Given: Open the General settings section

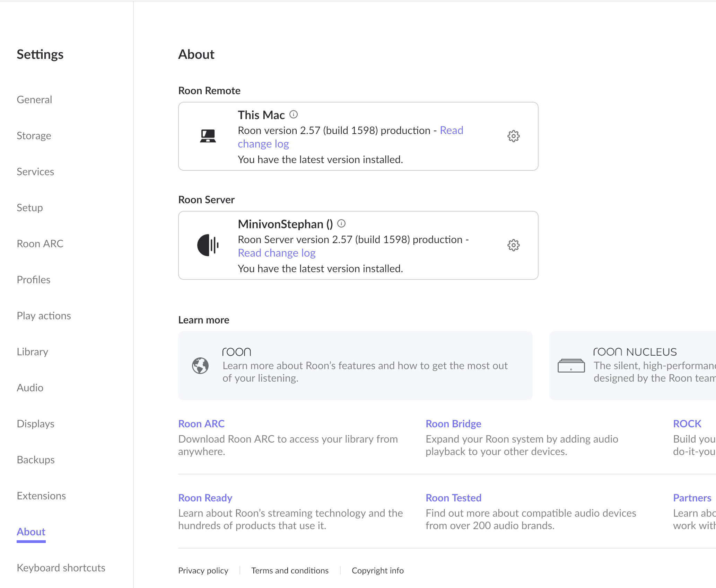Looking at the screenshot, I should 34,100.
